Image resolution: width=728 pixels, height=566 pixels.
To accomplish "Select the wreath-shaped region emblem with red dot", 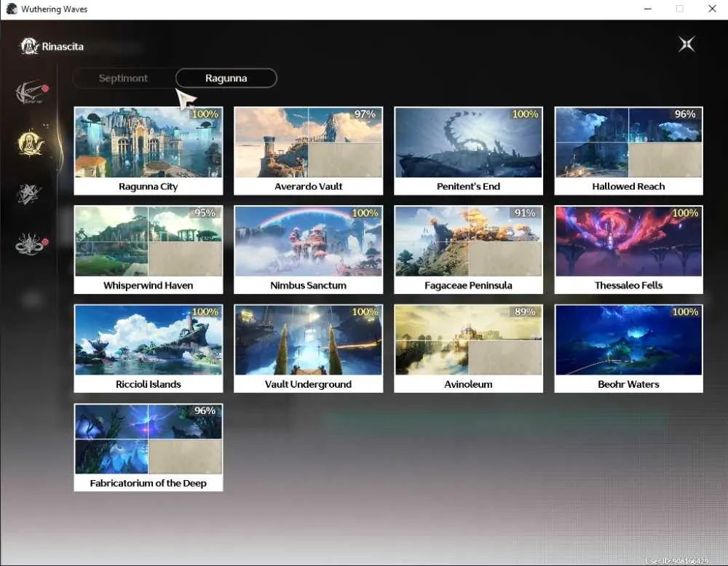I will (x=30, y=244).
